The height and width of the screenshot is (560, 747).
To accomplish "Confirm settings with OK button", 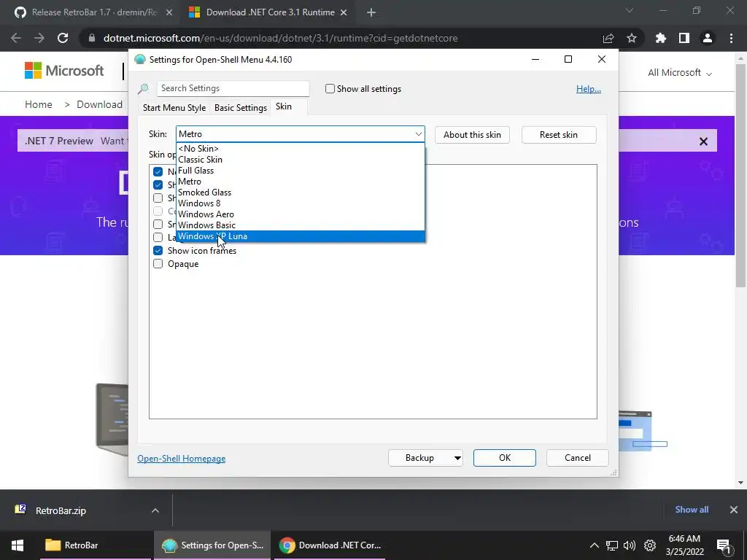I will tap(505, 458).
